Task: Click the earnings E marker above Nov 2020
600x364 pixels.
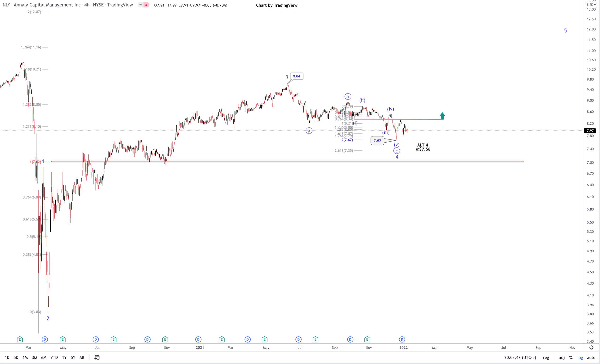Action: point(165,339)
